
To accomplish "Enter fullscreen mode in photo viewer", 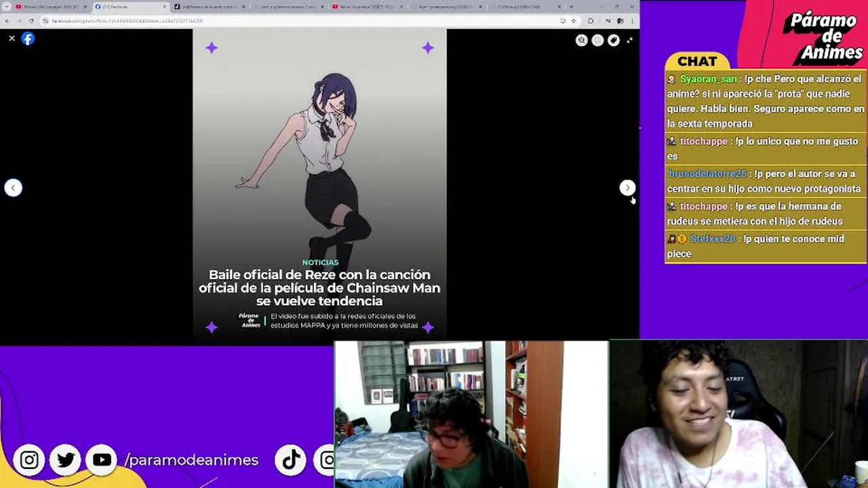I will (x=630, y=41).
